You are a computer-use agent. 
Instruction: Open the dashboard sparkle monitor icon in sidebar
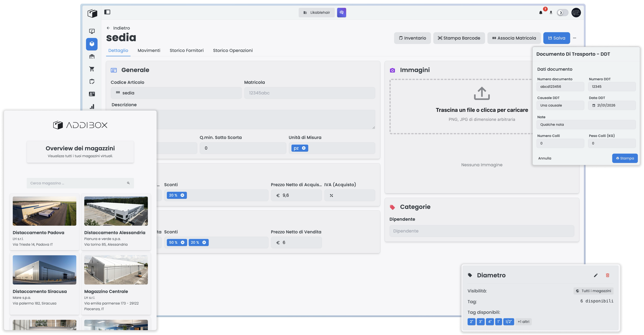92,31
